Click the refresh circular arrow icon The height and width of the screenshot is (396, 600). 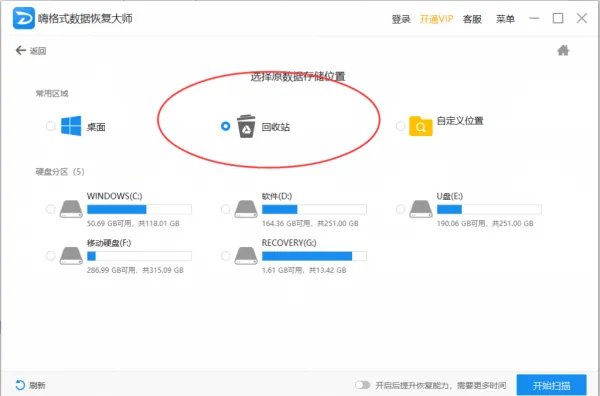(20, 385)
